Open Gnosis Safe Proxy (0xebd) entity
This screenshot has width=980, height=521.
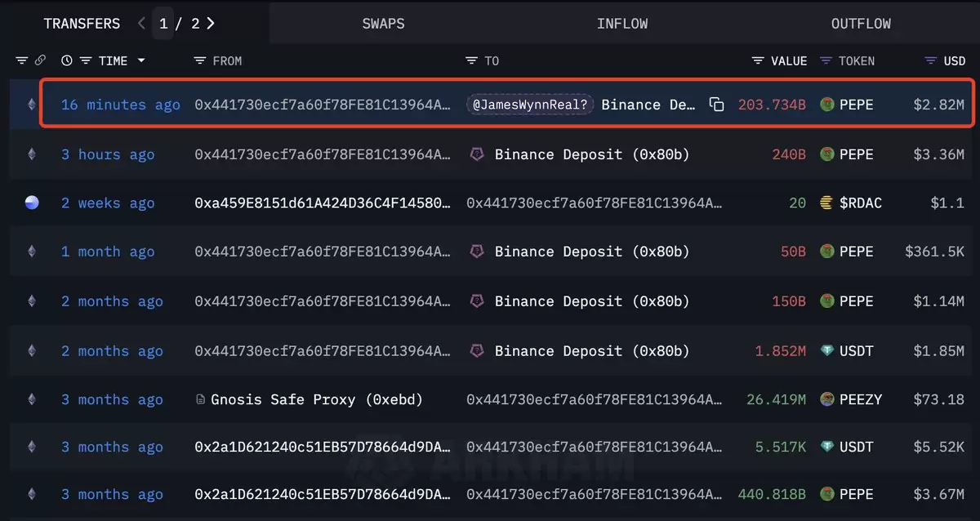pyautogui.click(x=317, y=399)
